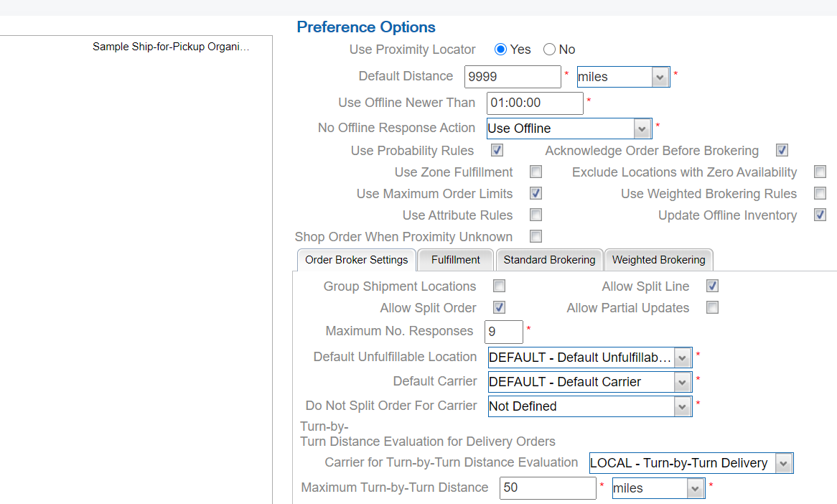
Task: Open the No Offline Response Action dropdown
Action: (642, 129)
